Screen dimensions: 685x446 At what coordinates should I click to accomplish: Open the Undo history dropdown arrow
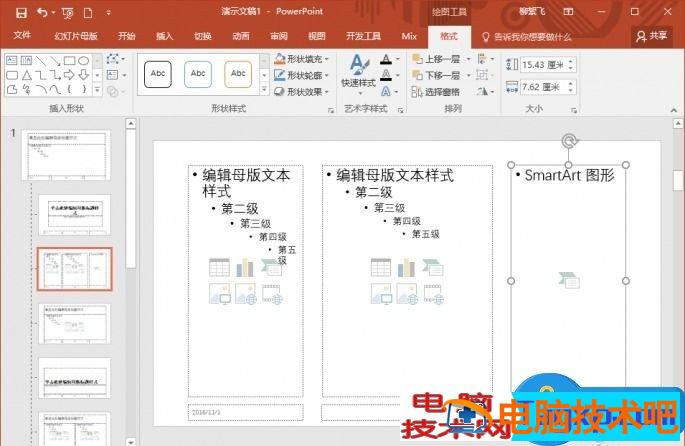[53, 13]
